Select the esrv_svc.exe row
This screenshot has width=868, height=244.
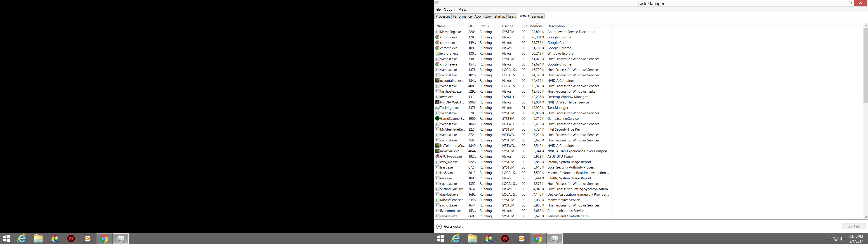pos(523,162)
